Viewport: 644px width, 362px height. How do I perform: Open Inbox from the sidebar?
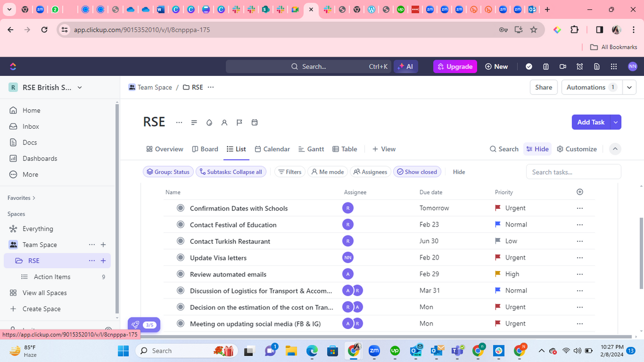30,127
